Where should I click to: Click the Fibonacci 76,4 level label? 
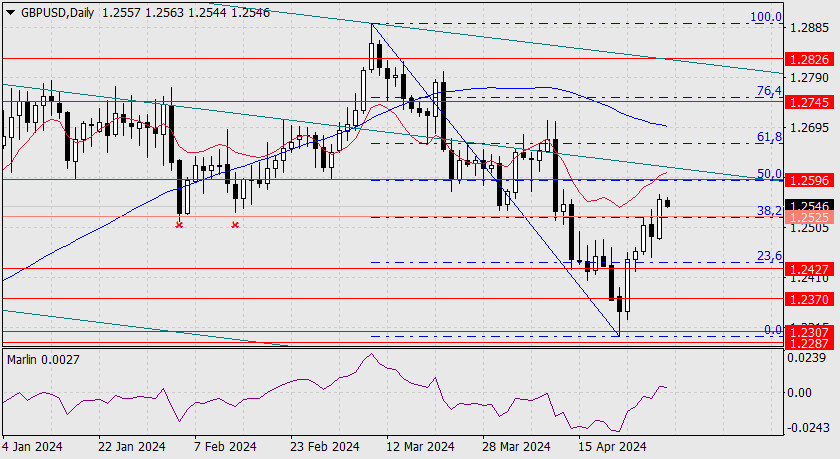pyautogui.click(x=769, y=91)
